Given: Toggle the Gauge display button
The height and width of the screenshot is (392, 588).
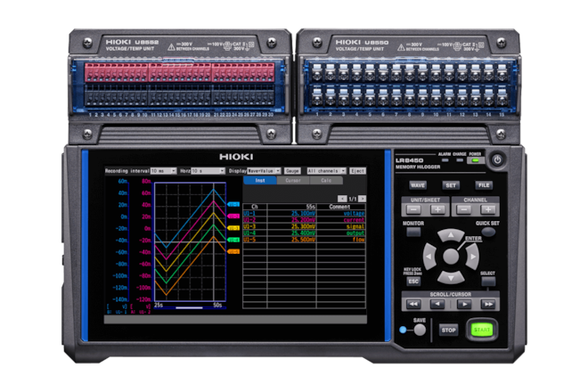Looking at the screenshot, I should tap(291, 169).
